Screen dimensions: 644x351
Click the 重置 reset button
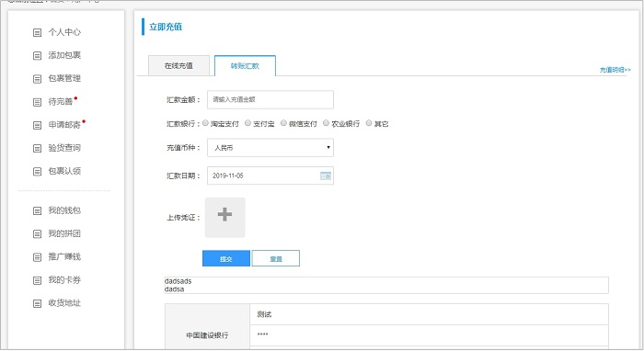[x=276, y=258]
